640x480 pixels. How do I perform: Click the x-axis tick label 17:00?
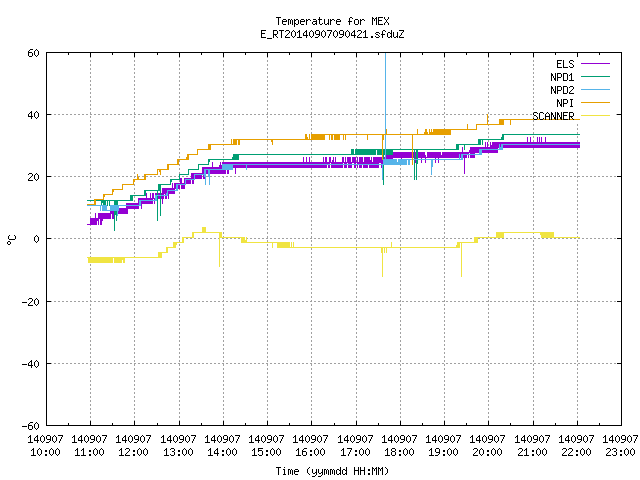(356, 452)
